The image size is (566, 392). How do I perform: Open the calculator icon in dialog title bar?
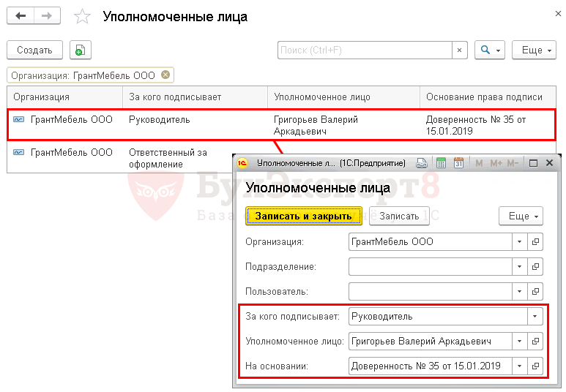pos(441,163)
